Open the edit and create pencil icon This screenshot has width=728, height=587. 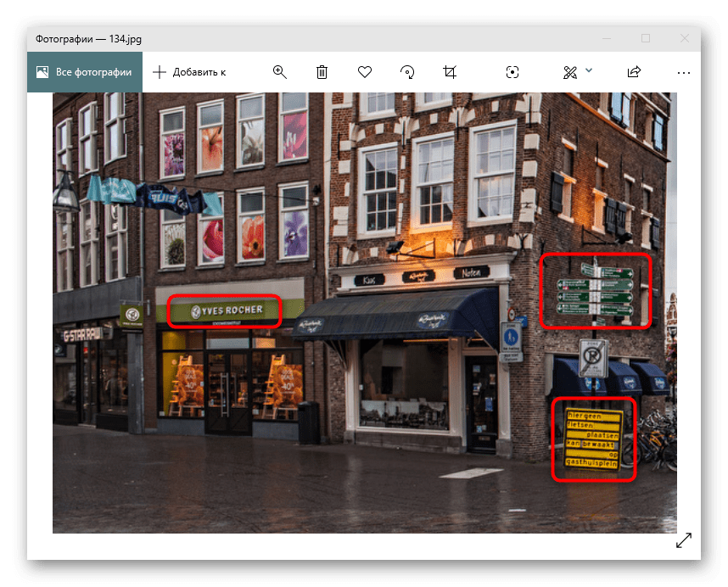point(570,72)
